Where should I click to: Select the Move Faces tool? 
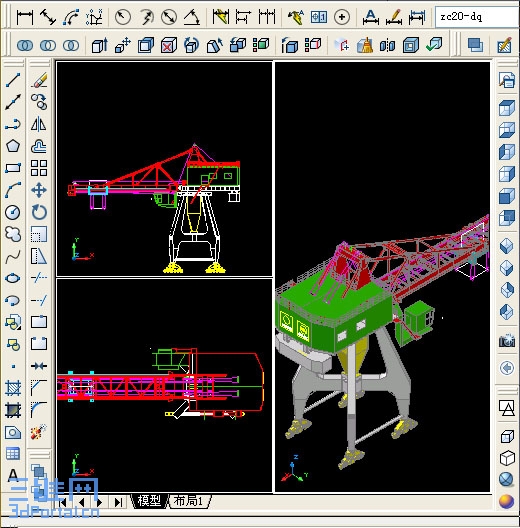point(123,45)
